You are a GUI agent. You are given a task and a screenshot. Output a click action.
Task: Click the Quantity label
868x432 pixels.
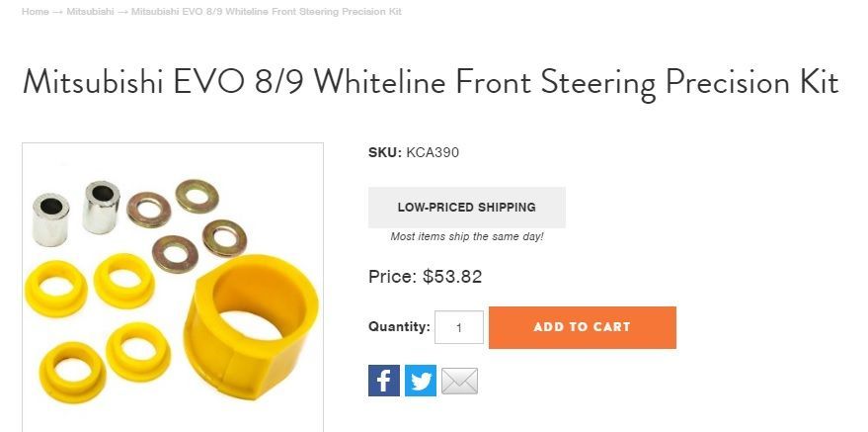399,326
